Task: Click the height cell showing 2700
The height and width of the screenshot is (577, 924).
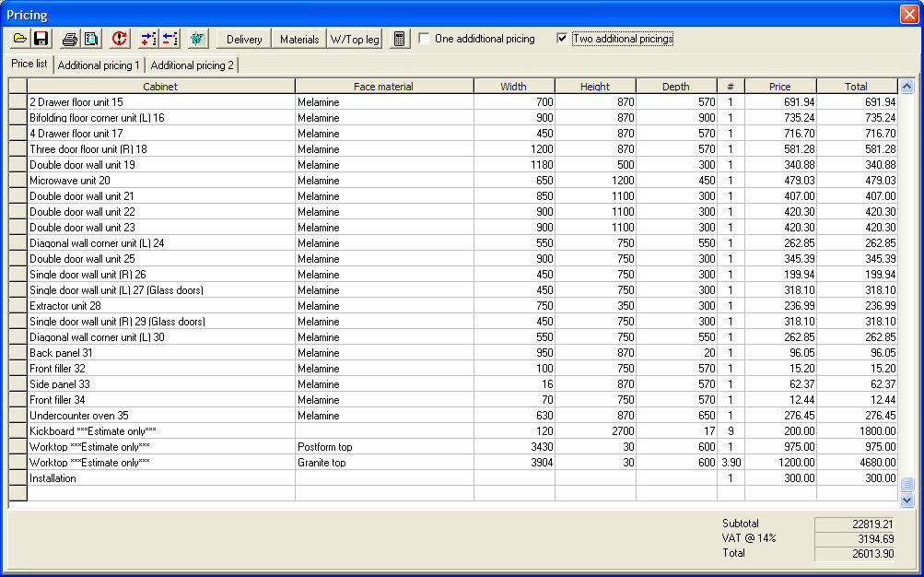Action: click(x=595, y=430)
